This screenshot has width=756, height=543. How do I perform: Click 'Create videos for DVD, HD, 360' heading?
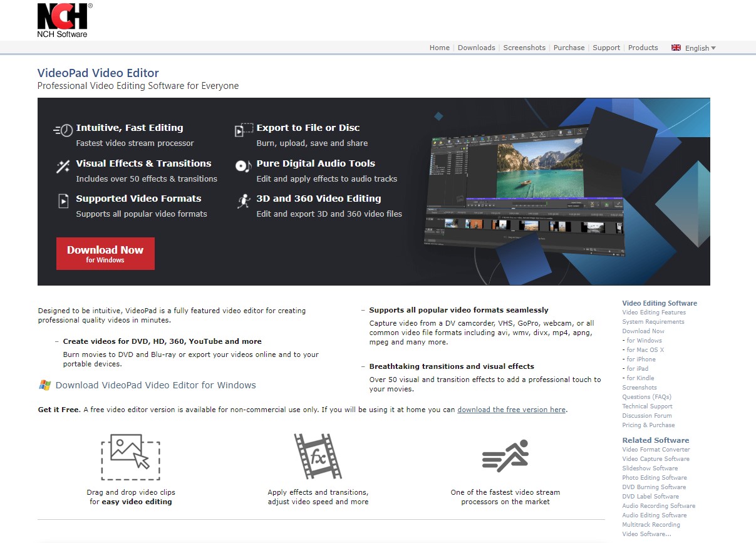tap(162, 341)
